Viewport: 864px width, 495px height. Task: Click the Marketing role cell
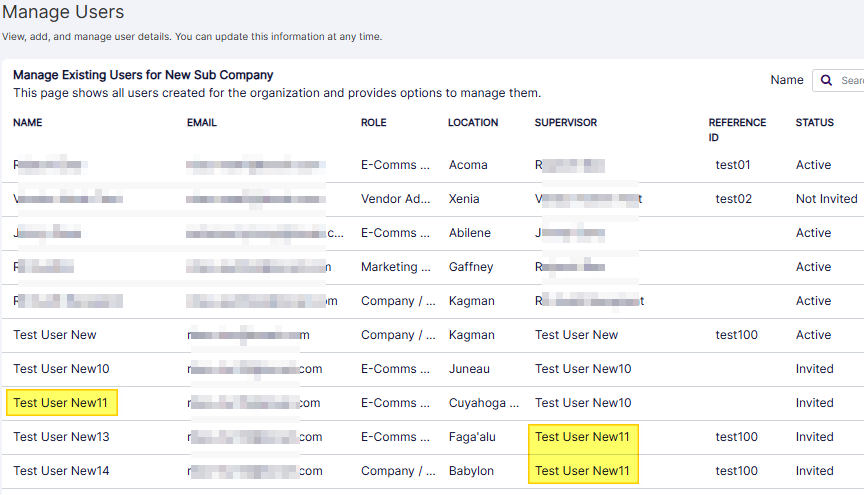[x=396, y=267]
